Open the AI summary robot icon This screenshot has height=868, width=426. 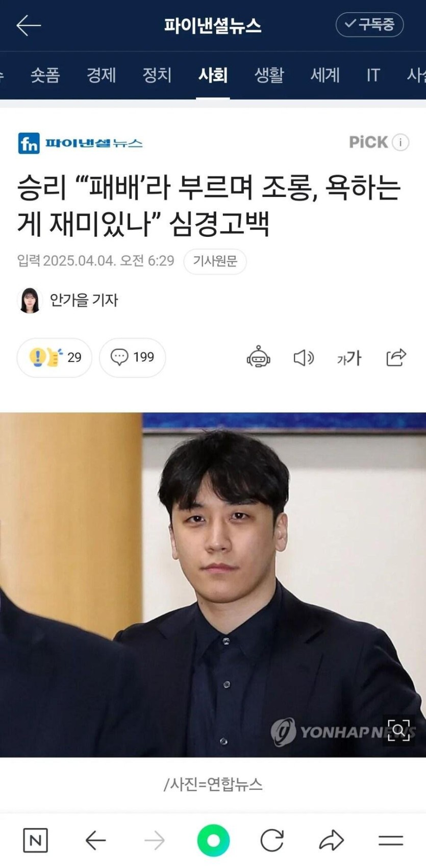pyautogui.click(x=258, y=357)
